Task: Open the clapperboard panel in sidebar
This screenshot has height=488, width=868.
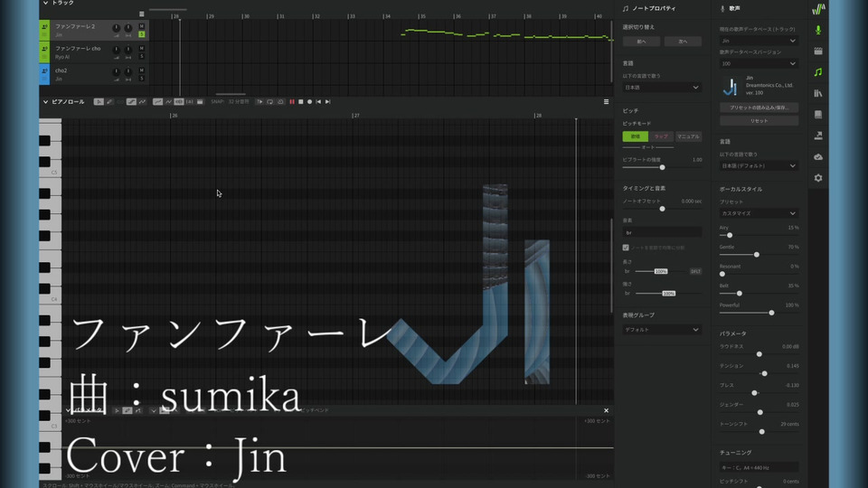Action: pyautogui.click(x=818, y=51)
